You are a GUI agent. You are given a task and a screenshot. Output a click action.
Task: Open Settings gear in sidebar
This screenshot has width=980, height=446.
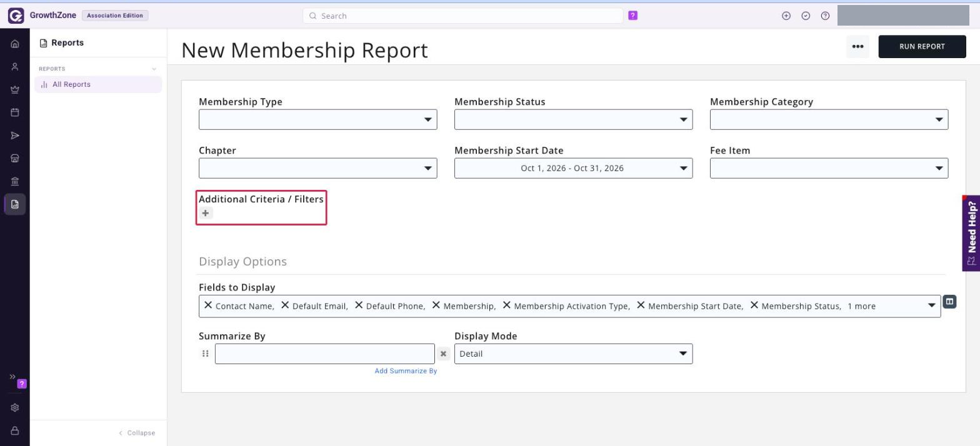coord(15,408)
